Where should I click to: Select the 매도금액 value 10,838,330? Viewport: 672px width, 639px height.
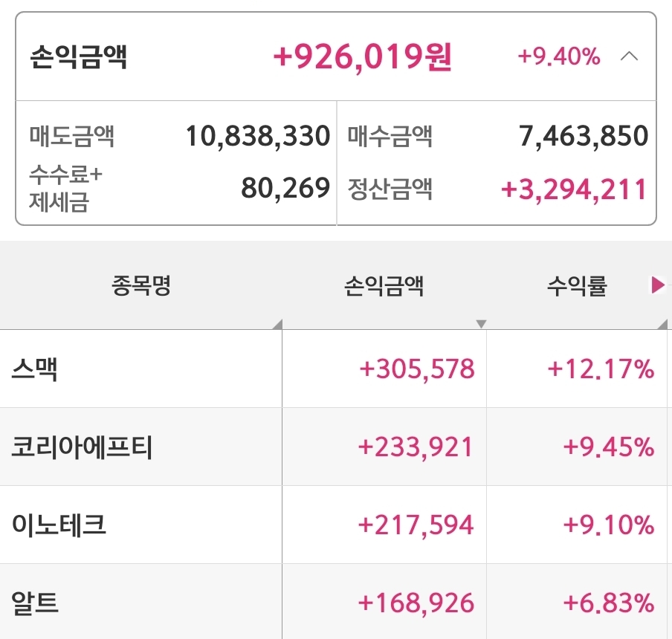(x=257, y=136)
